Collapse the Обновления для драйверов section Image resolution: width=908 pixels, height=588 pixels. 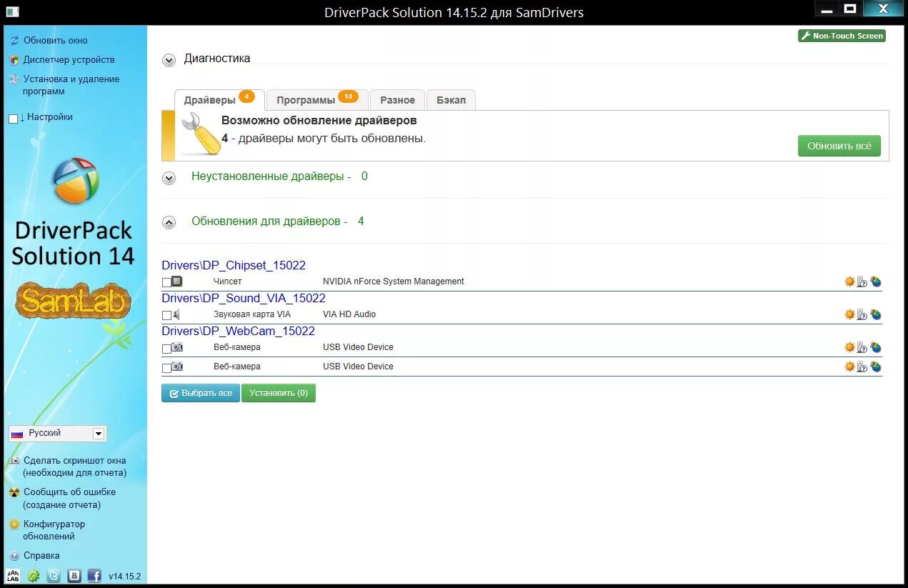[x=169, y=222]
